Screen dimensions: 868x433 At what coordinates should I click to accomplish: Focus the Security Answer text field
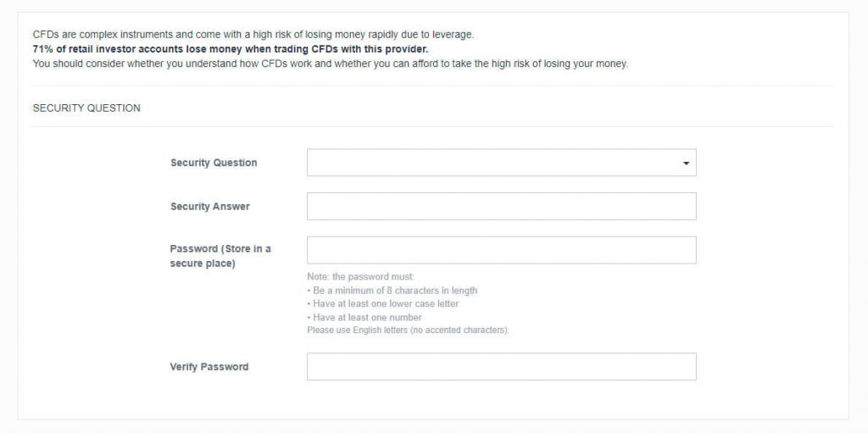click(x=501, y=207)
